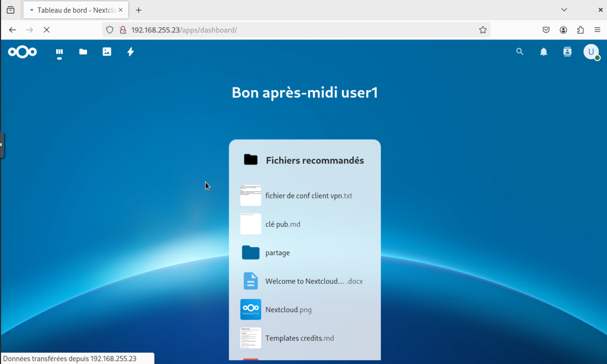The width and height of the screenshot is (607, 364).
Task: Close the browser window
Action: click(600, 10)
